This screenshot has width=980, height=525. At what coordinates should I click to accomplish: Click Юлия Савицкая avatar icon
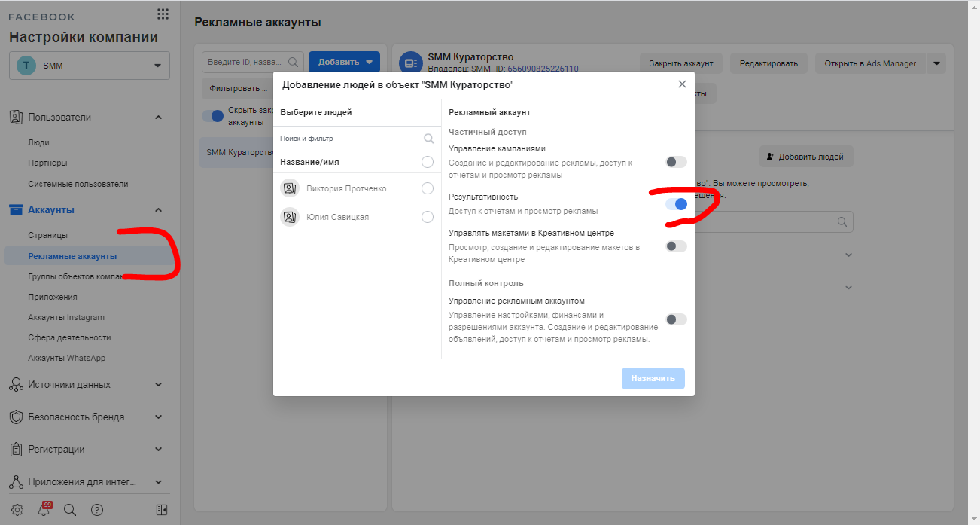290,217
